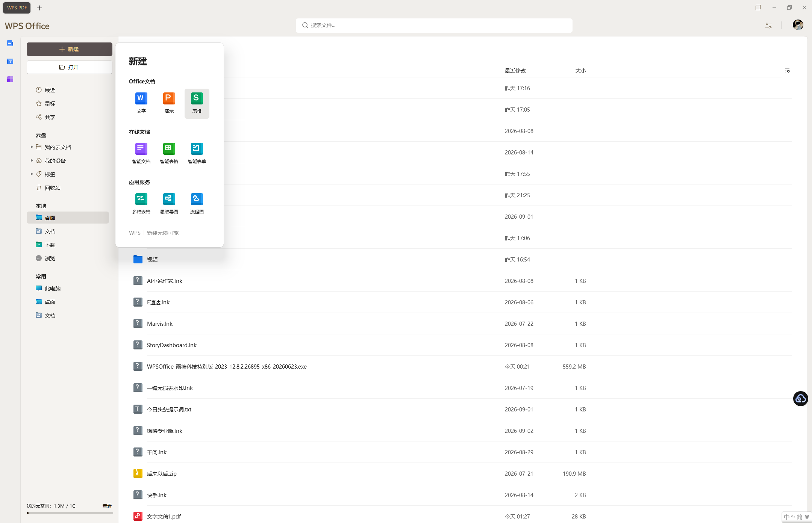Open the purple apps icon in left rail
Viewport: 812px width, 523px height.
pos(10,79)
